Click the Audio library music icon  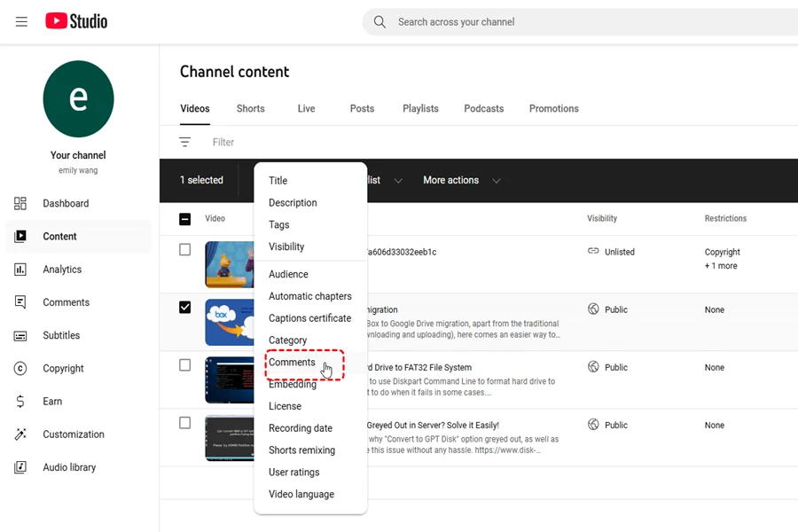[x=20, y=467]
